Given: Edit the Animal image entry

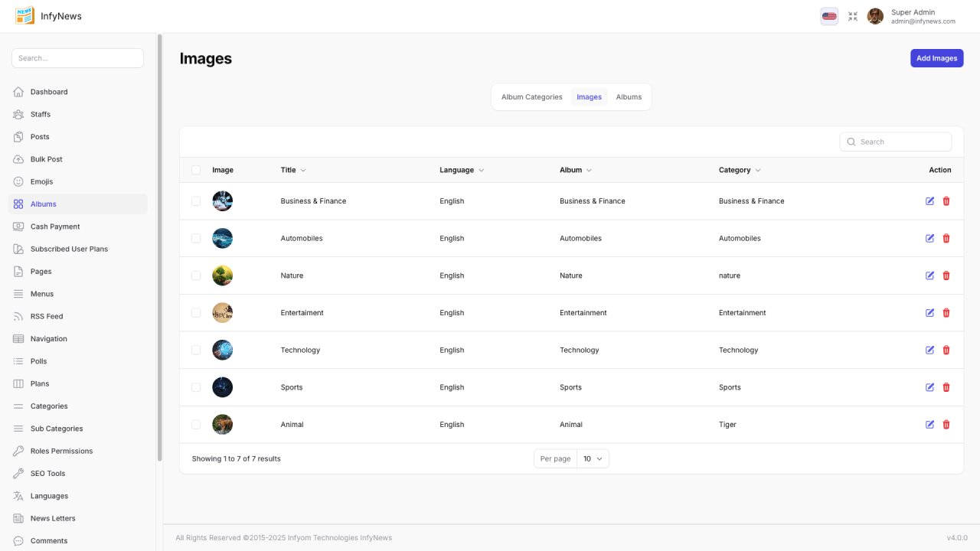Looking at the screenshot, I should [x=929, y=425].
